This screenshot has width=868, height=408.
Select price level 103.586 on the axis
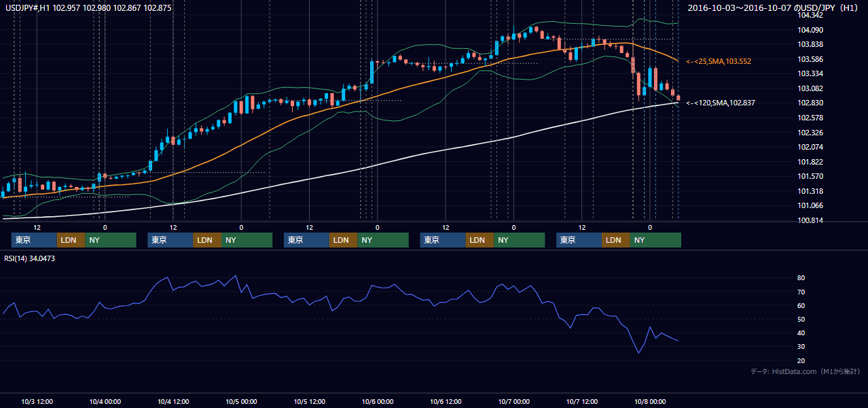[x=811, y=59]
